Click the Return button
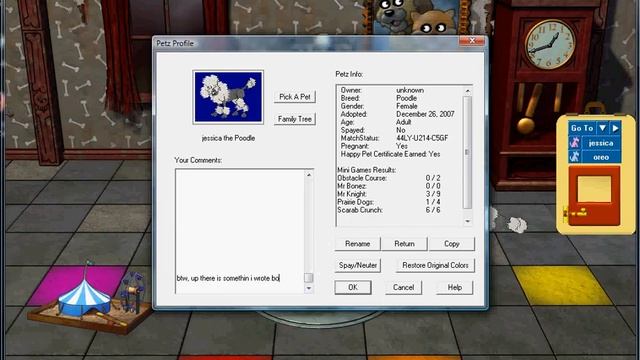640x360 pixels. (x=404, y=244)
